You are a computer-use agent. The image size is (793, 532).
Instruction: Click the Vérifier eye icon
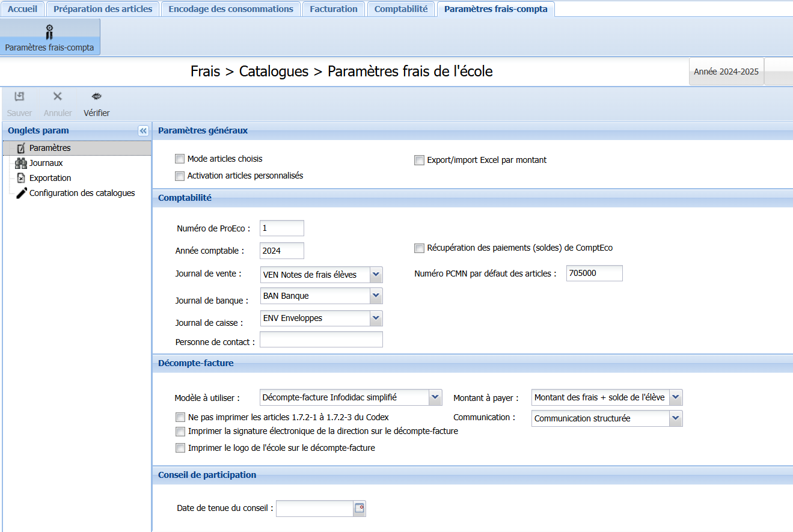click(x=96, y=97)
